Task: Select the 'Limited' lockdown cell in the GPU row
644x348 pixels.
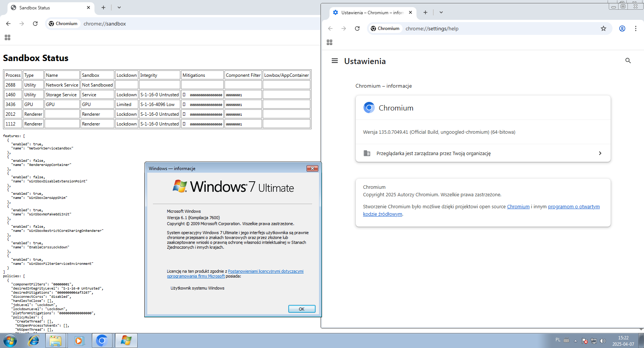Action: click(x=127, y=105)
